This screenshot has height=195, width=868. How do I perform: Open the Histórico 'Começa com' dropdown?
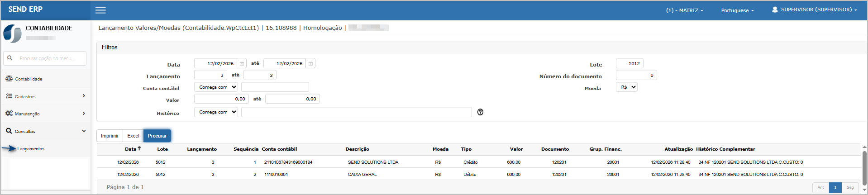tap(218, 112)
